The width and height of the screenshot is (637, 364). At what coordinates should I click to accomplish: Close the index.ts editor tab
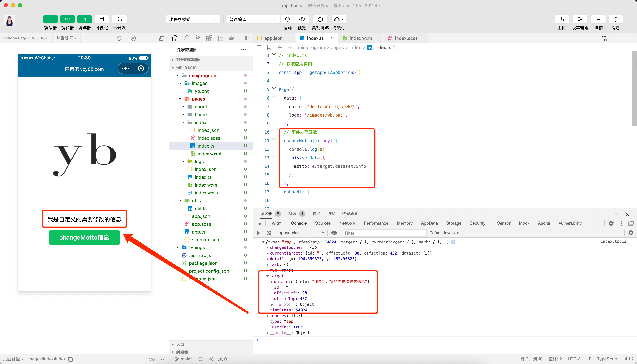(x=332, y=38)
